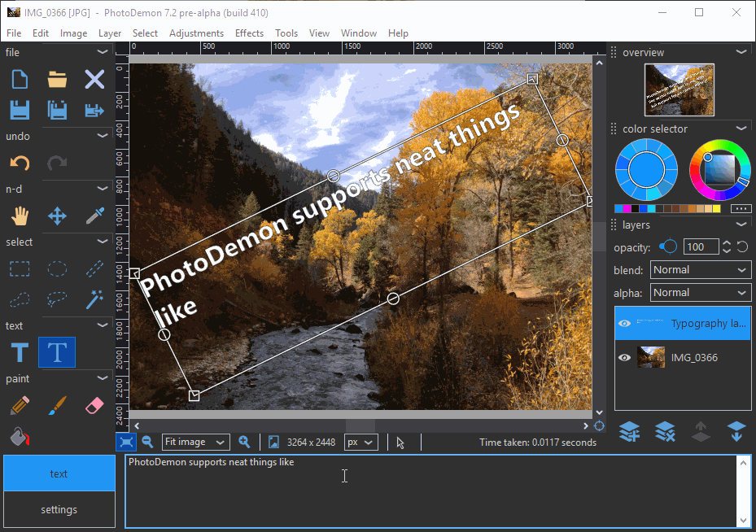Close the image with X icon
Image resolution: width=756 pixels, height=532 pixels.
click(x=94, y=79)
